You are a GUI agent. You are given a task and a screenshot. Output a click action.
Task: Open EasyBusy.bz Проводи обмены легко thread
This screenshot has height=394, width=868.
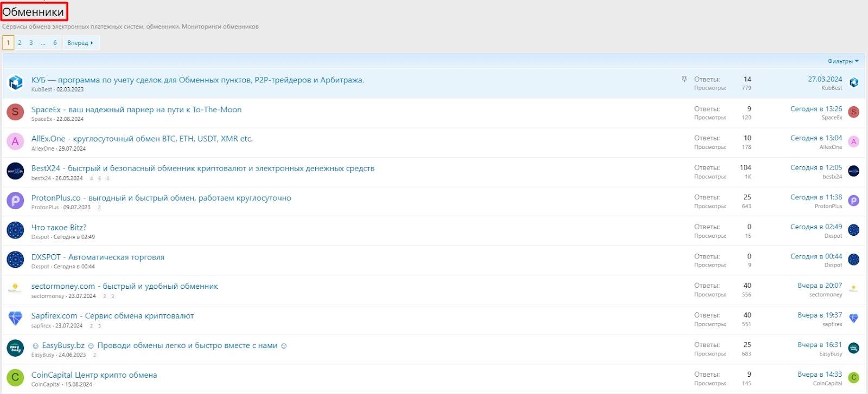click(x=159, y=345)
